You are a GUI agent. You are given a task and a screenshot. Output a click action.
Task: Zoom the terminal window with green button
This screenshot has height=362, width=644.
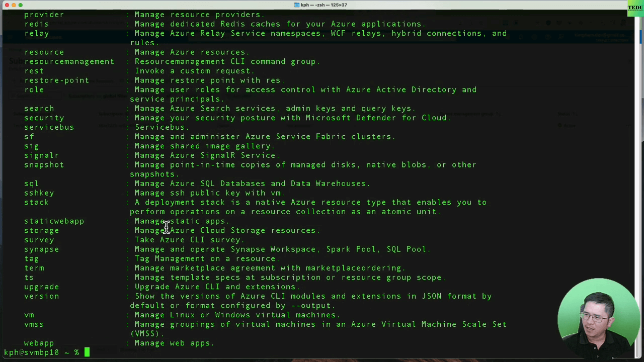(x=20, y=5)
